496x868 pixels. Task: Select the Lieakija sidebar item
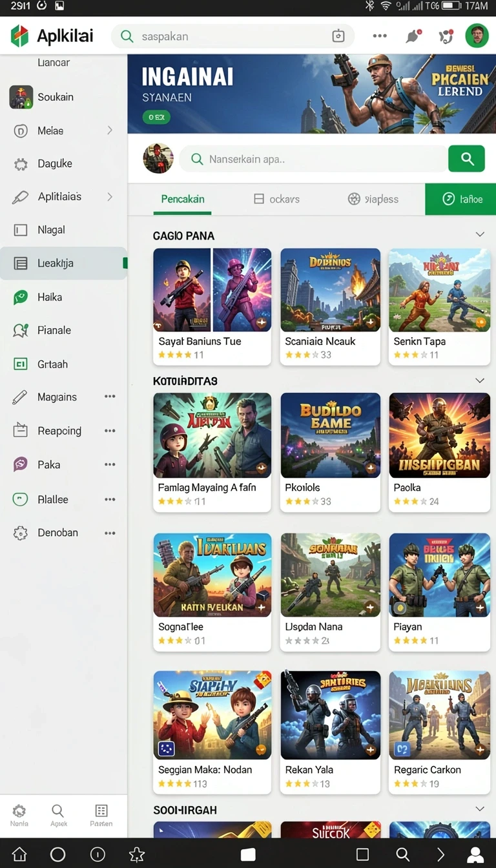pos(63,263)
